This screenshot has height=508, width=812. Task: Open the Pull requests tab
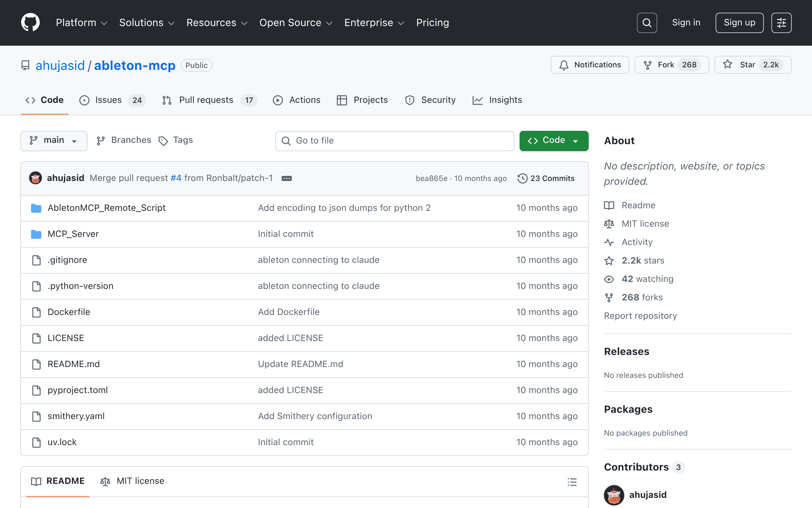coord(210,100)
